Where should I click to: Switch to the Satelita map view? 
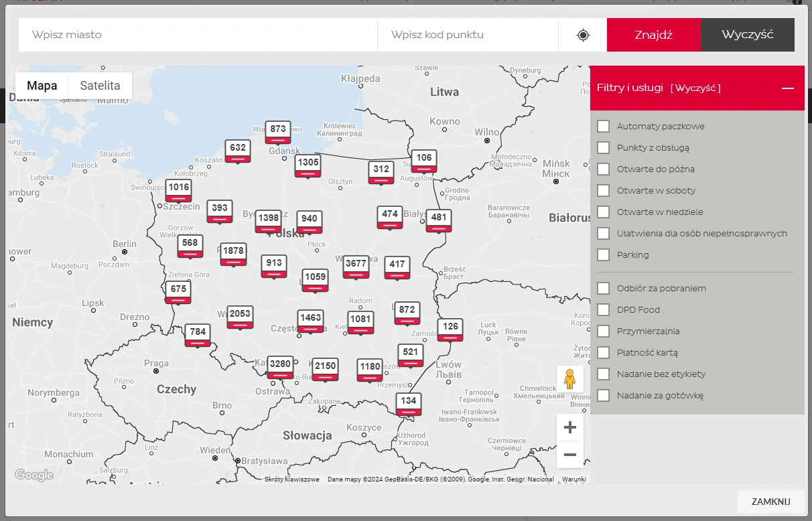point(100,86)
